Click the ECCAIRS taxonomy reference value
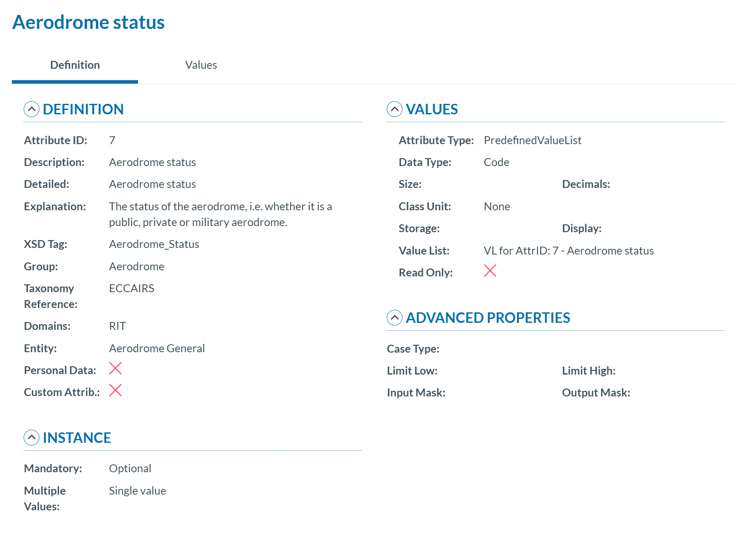 point(131,288)
